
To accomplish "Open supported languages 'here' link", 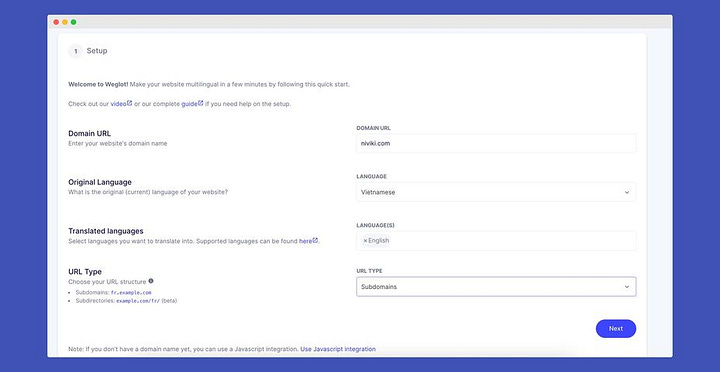I will point(308,241).
